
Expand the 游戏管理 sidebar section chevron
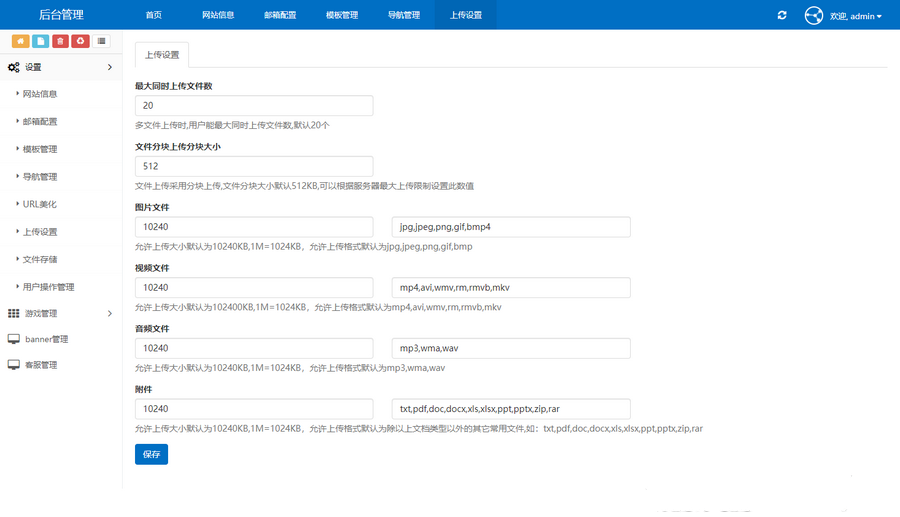click(110, 313)
